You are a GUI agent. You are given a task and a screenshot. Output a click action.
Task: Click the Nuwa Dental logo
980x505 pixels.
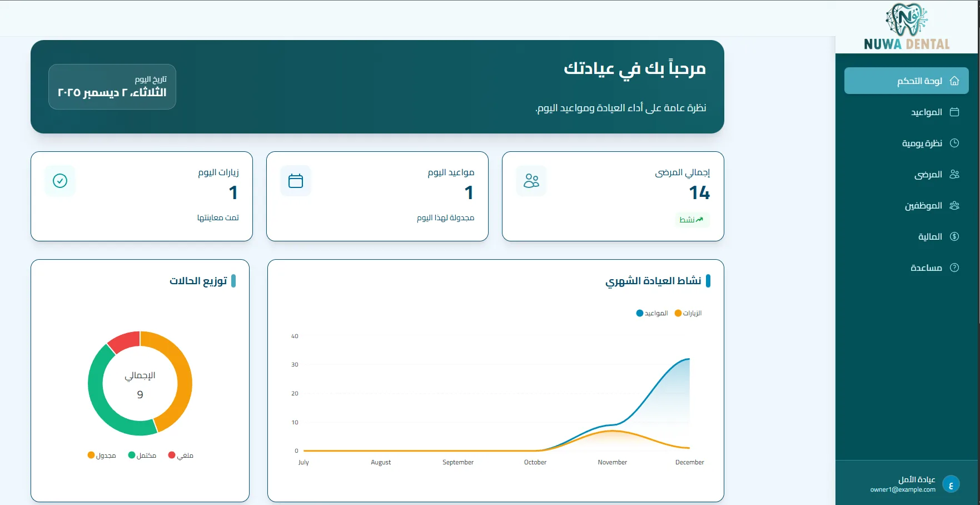(x=907, y=27)
